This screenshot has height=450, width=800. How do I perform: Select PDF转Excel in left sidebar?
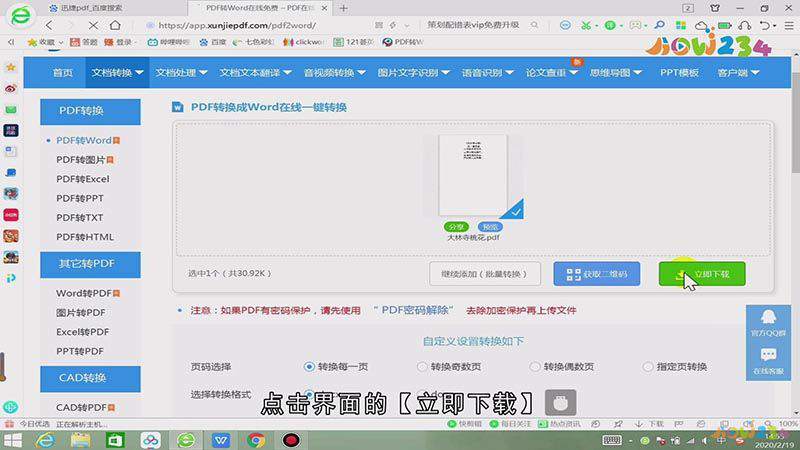coord(83,179)
